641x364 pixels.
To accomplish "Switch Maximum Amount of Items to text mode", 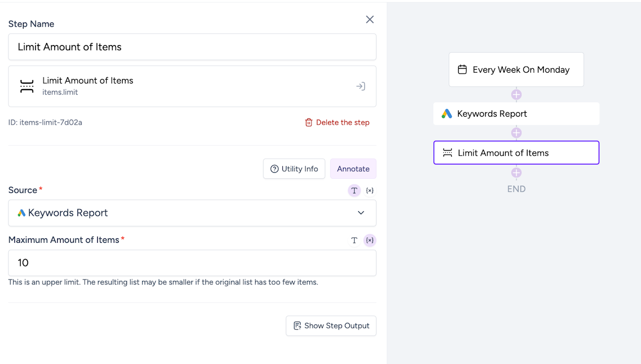I will [x=354, y=240].
